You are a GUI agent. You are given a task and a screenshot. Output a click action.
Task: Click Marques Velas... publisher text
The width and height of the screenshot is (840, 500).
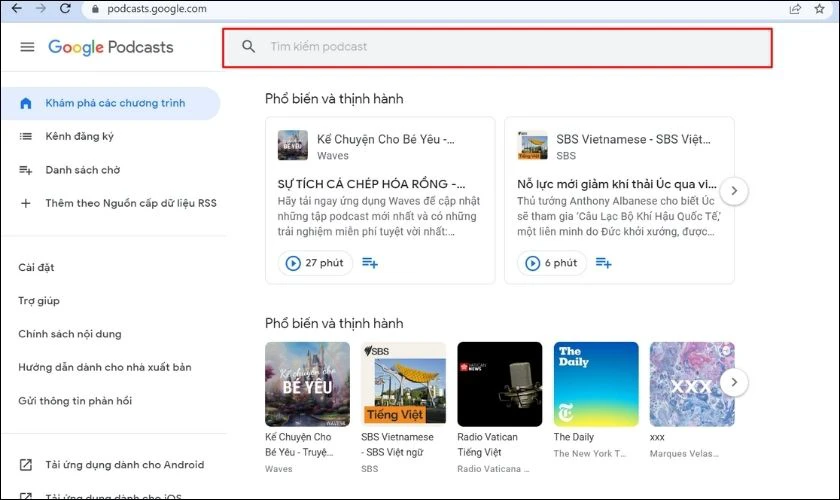684,453
